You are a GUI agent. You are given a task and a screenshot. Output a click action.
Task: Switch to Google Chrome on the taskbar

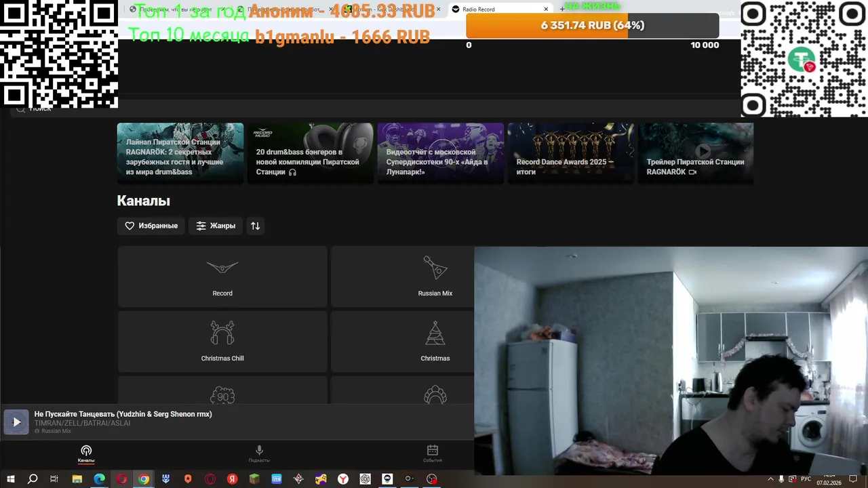pyautogui.click(x=144, y=479)
